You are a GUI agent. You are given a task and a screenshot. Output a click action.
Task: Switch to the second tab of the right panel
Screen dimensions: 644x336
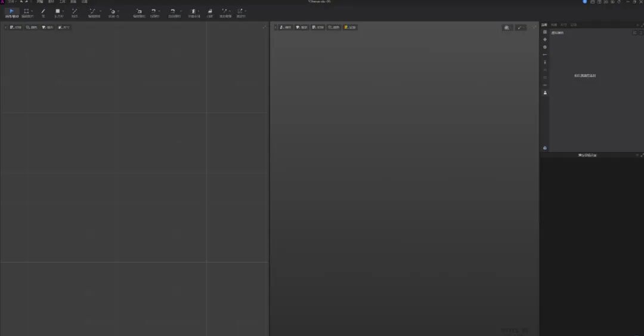point(554,24)
